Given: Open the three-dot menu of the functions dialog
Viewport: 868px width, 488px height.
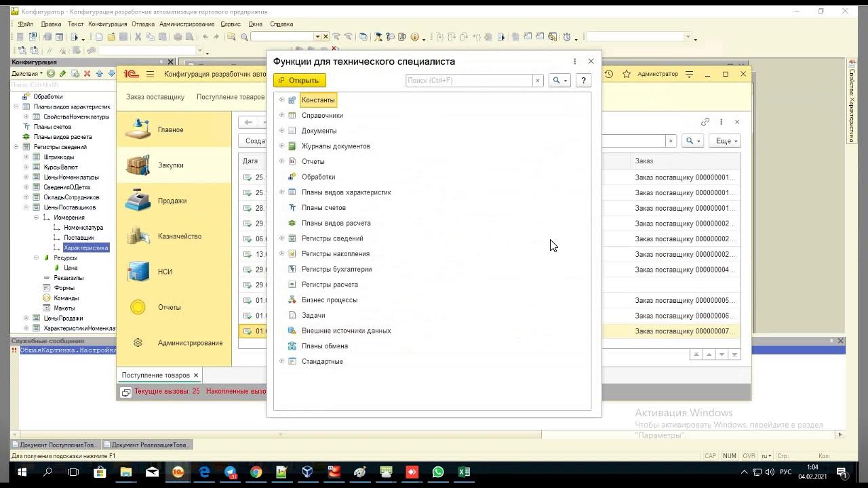Looking at the screenshot, I should pos(575,61).
